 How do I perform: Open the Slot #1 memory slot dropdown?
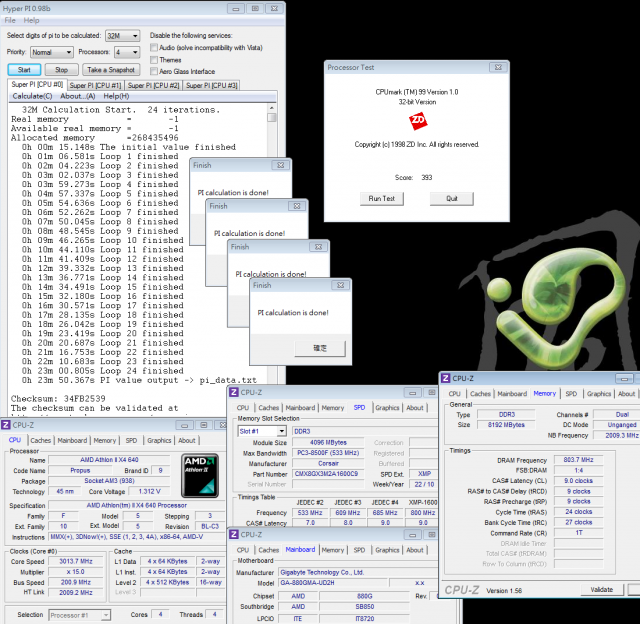[x=262, y=431]
